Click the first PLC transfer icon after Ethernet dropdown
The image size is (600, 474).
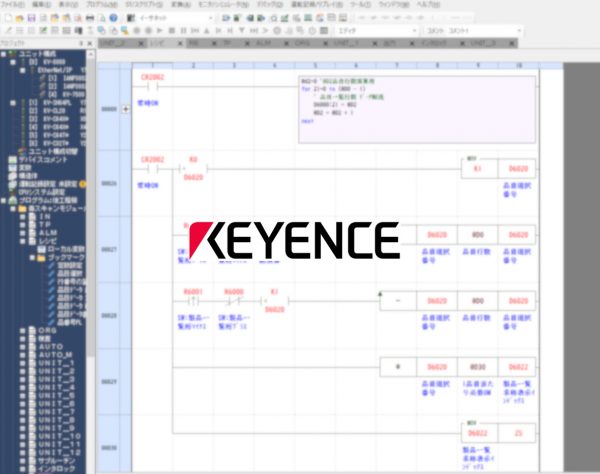coord(226,18)
